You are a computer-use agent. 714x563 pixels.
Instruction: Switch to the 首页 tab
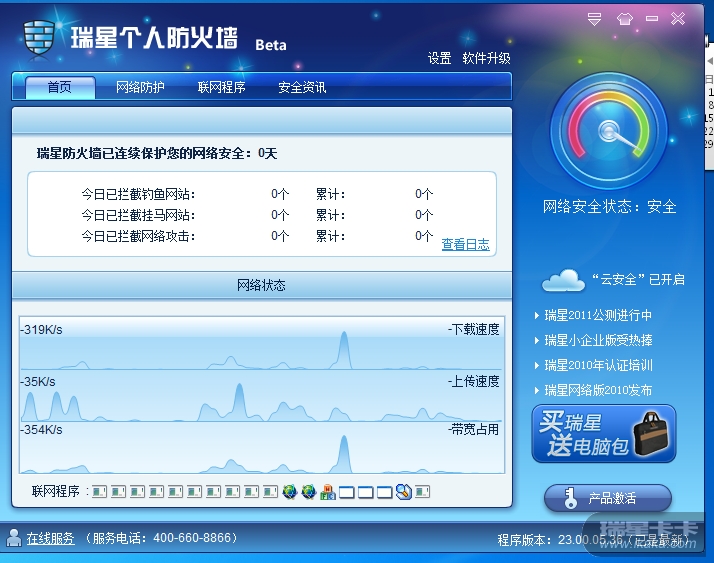(x=60, y=87)
